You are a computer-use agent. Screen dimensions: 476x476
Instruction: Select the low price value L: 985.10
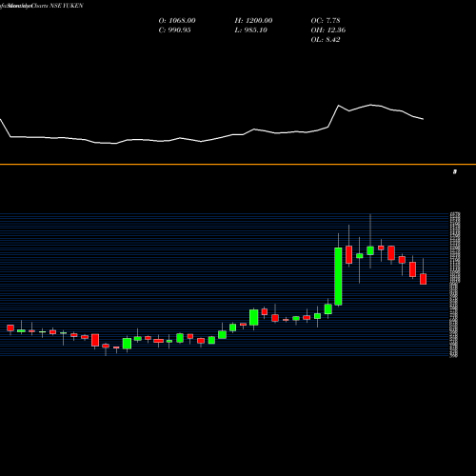[x=251, y=30]
